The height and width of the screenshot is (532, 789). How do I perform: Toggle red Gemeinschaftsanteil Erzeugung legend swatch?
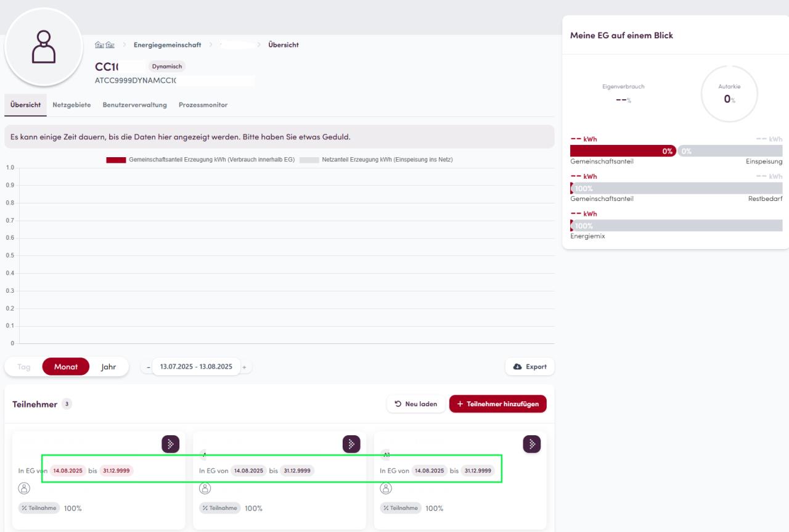(x=116, y=160)
